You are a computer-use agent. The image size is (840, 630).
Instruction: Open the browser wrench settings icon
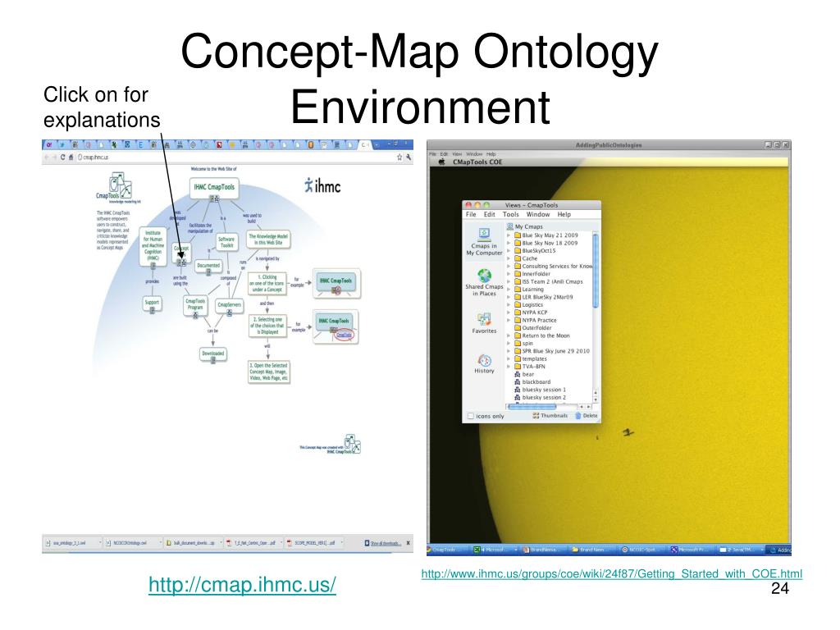coord(409,157)
